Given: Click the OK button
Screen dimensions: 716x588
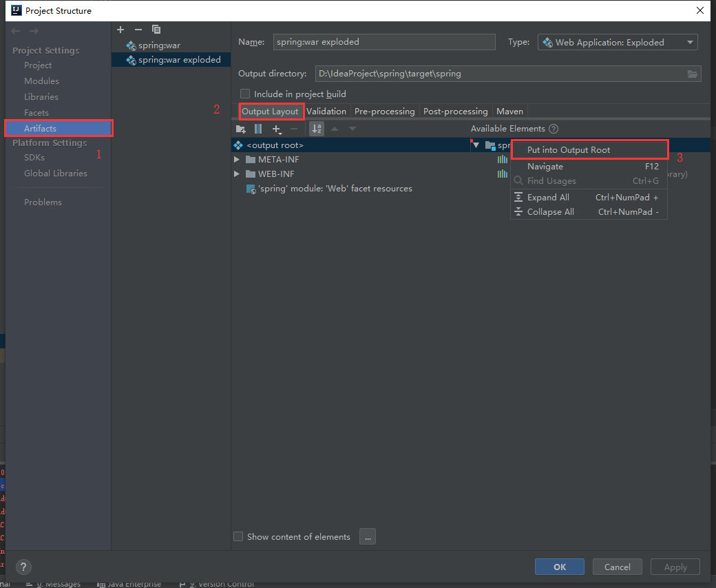Looking at the screenshot, I should [559, 567].
